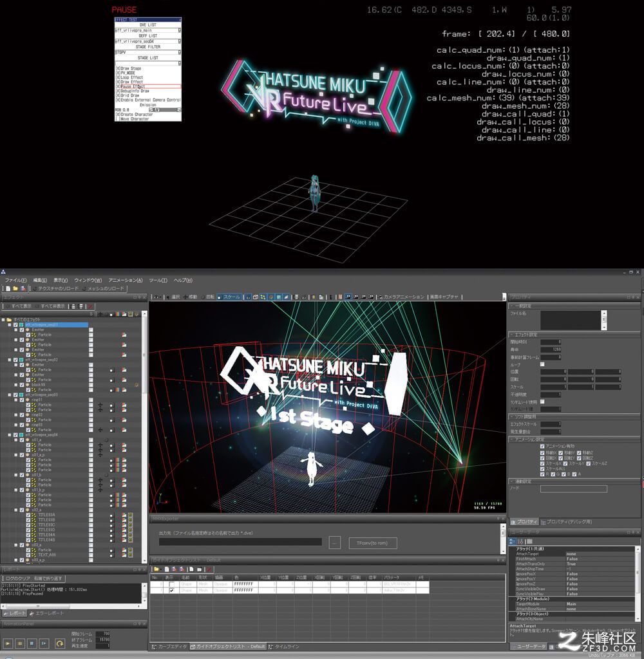Image resolution: width=644 pixels, height=659 pixels.
Task: Delete guide object with red X icon
Action: pos(209,570)
